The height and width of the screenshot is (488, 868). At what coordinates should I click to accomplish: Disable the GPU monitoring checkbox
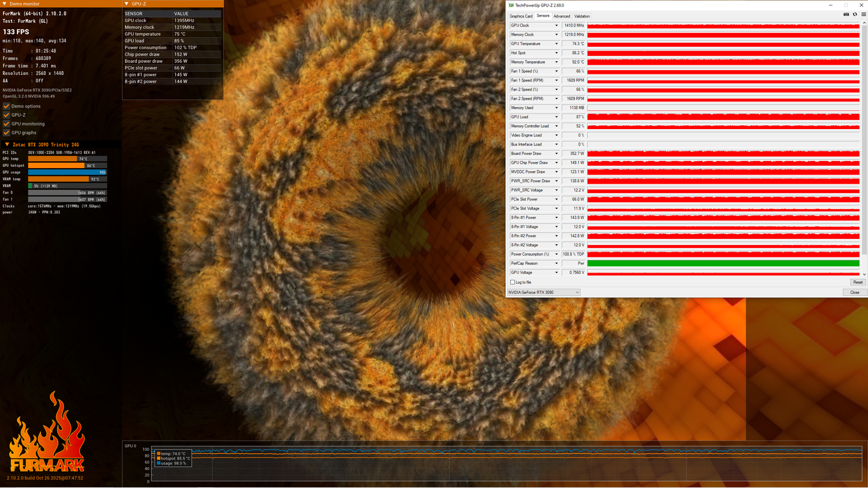click(7, 124)
